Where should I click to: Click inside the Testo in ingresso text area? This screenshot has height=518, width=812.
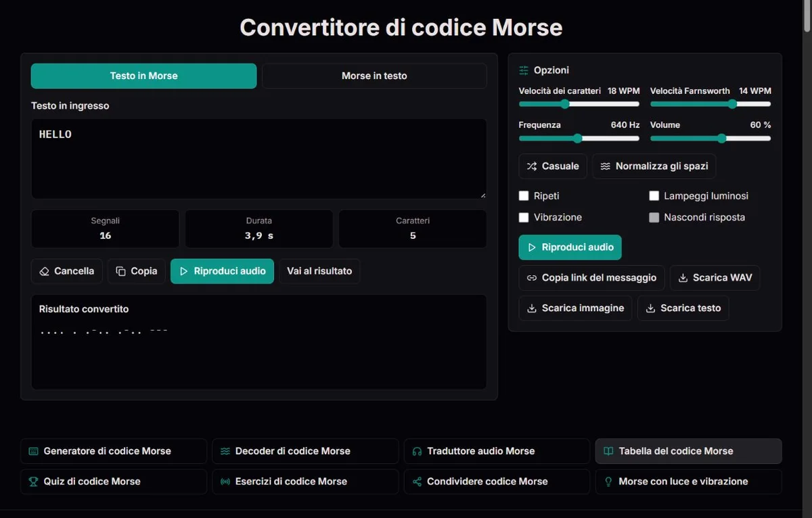pos(259,159)
